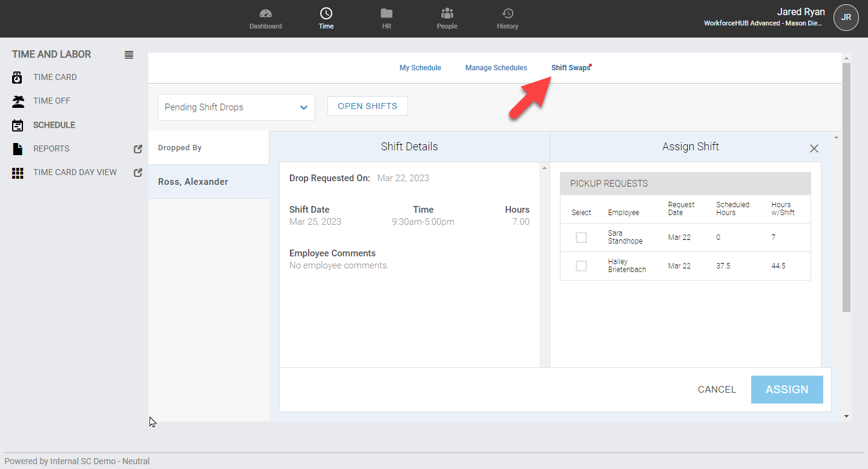868x469 pixels.
Task: Select the Time Card icon in the sidebar
Action: point(16,77)
